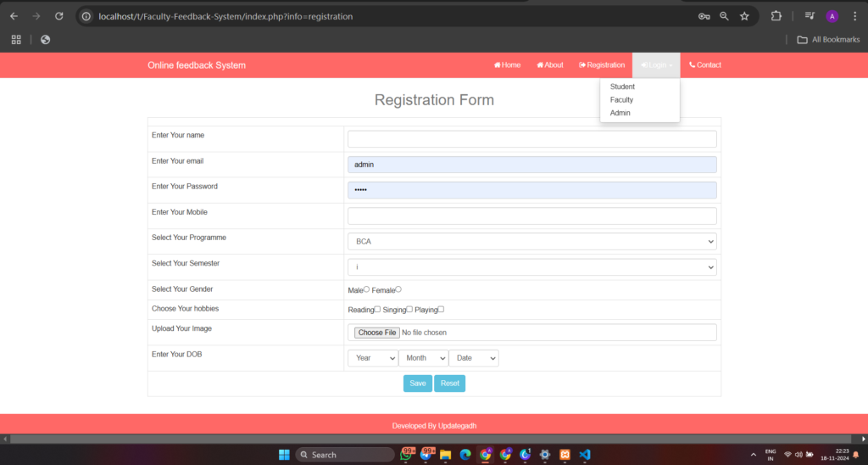Screen dimensions: 868x465
Task: Check the Reading hobby checkbox
Action: tap(377, 309)
